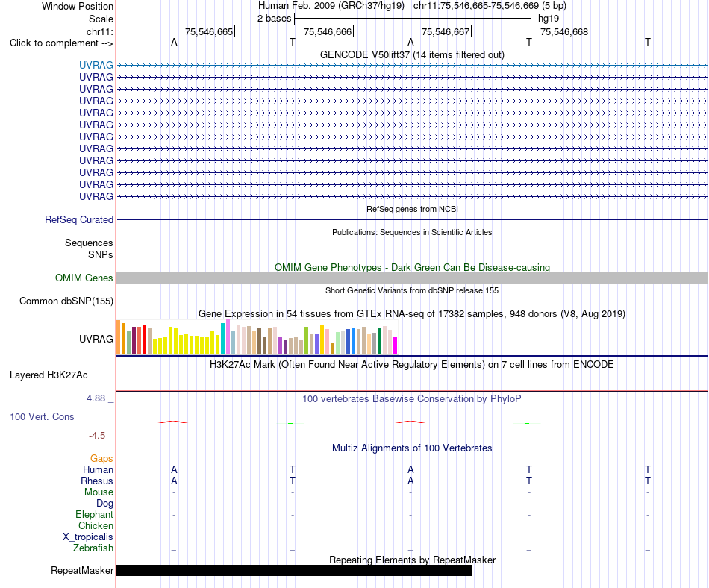Click the 75,546,665 coordinate on the ruler
Viewport: 709px width, 588px height.
(x=209, y=31)
